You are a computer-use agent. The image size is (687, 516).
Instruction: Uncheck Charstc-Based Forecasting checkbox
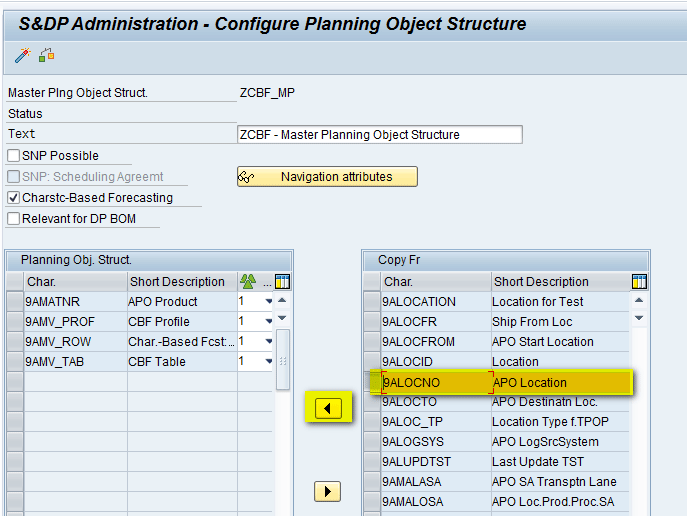(14, 198)
